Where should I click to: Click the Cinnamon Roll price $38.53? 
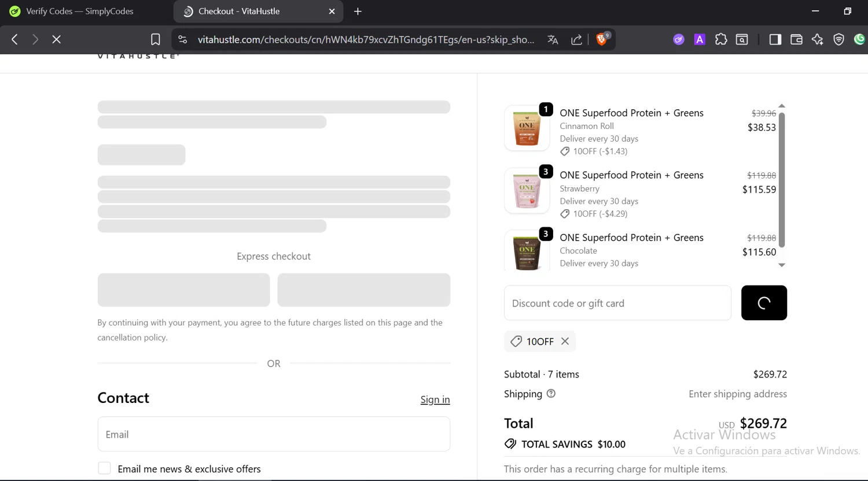point(762,127)
